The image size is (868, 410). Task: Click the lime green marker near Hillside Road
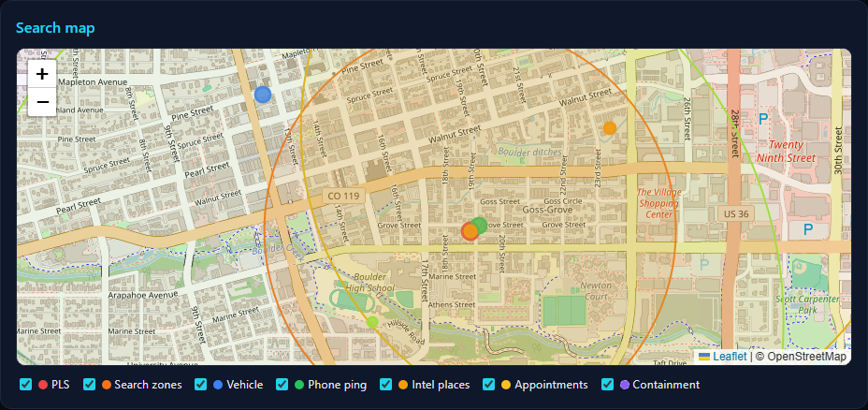(x=372, y=322)
